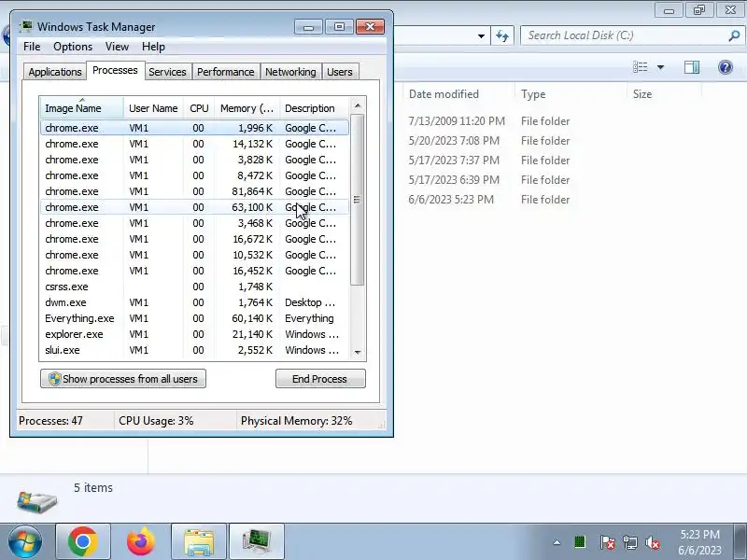Sort by Memory column header
747x560 pixels.
tap(247, 108)
